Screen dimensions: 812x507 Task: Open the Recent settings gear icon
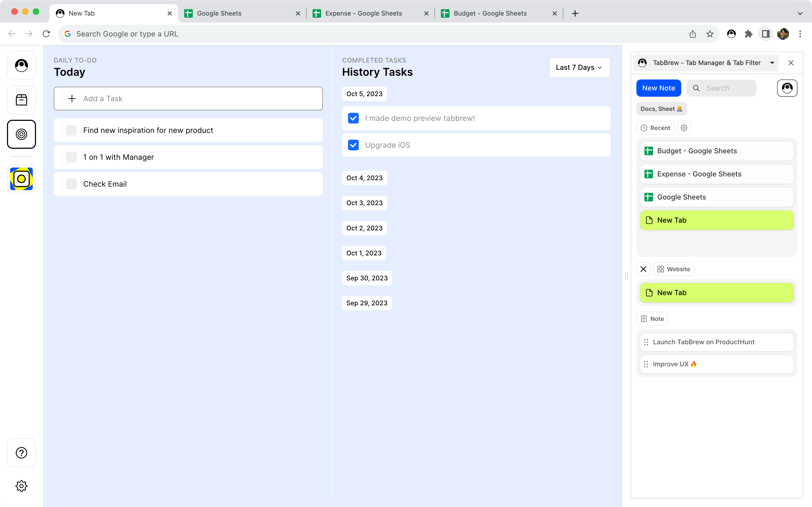pyautogui.click(x=684, y=128)
